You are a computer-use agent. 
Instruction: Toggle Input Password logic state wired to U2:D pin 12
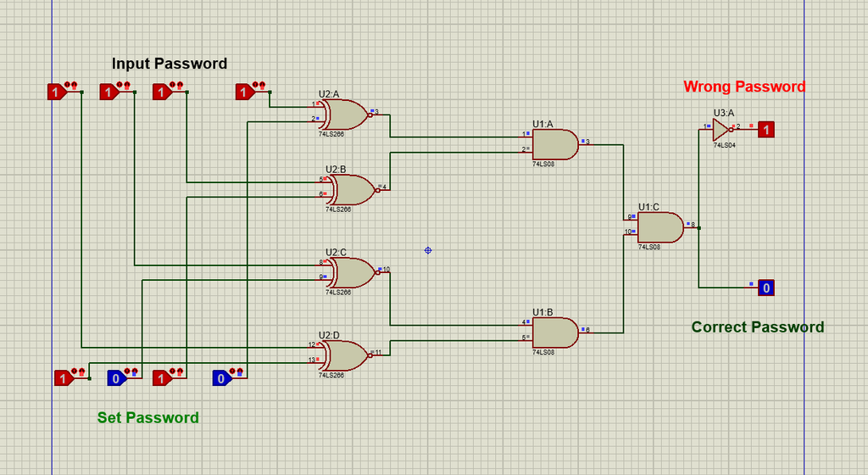click(57, 92)
